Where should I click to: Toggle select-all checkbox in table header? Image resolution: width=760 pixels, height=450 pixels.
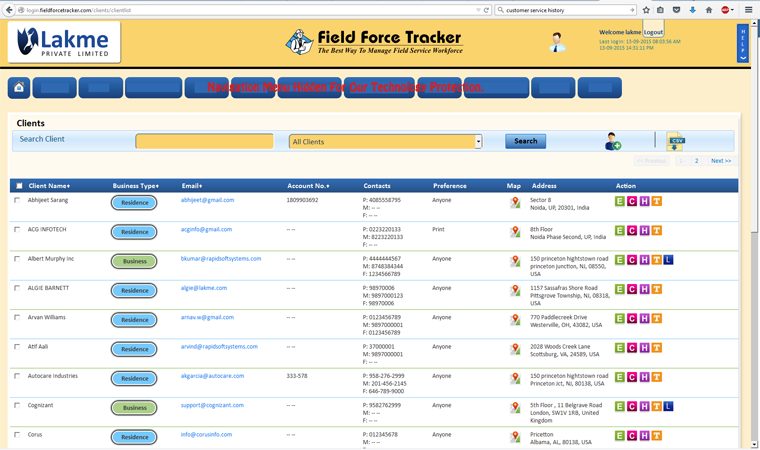point(19,186)
